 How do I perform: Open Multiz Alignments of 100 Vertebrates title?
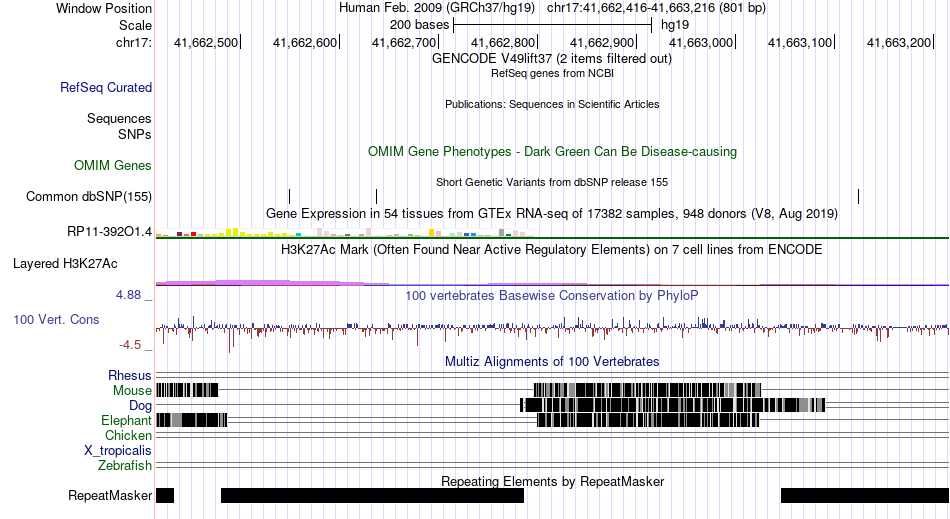[x=552, y=362]
